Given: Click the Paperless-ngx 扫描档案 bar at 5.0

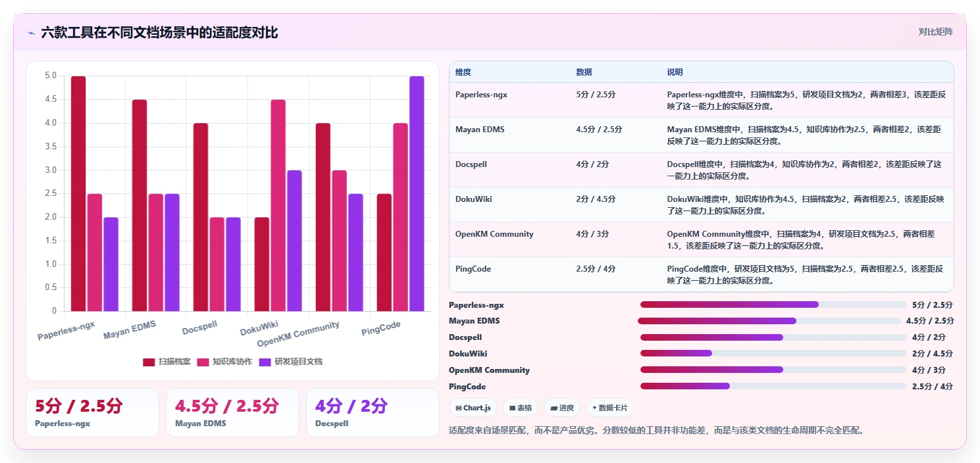Looking at the screenshot, I should [78, 193].
